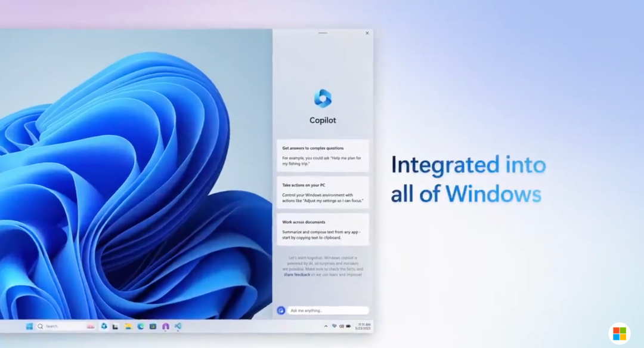This screenshot has width=644, height=348.
Task: Select 'Get answers to complex questions' card
Action: [x=323, y=155]
